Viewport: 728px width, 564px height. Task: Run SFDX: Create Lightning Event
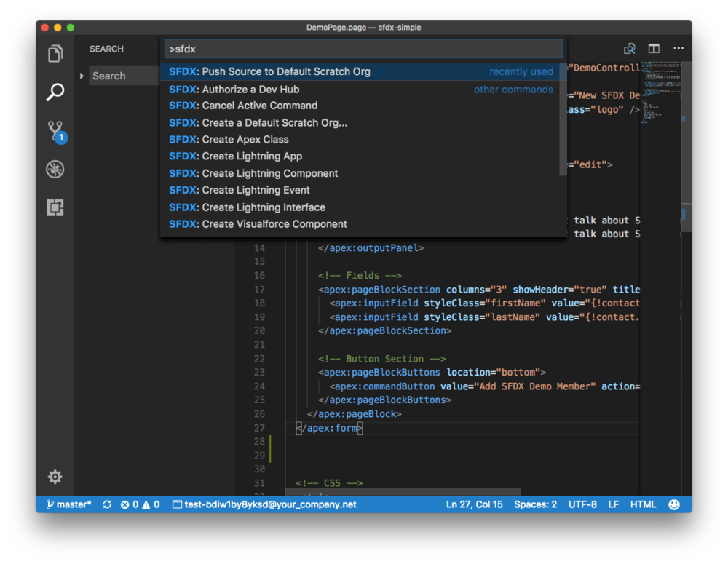click(x=360, y=190)
